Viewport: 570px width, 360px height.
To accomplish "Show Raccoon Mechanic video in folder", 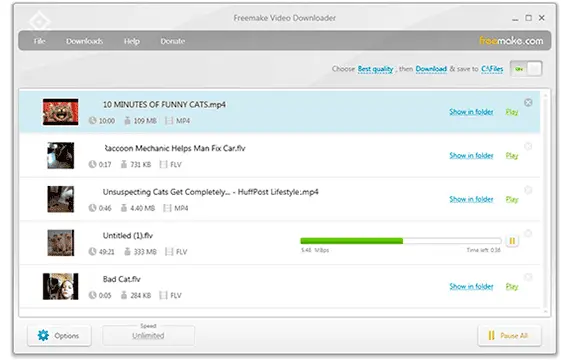I will click(x=471, y=155).
